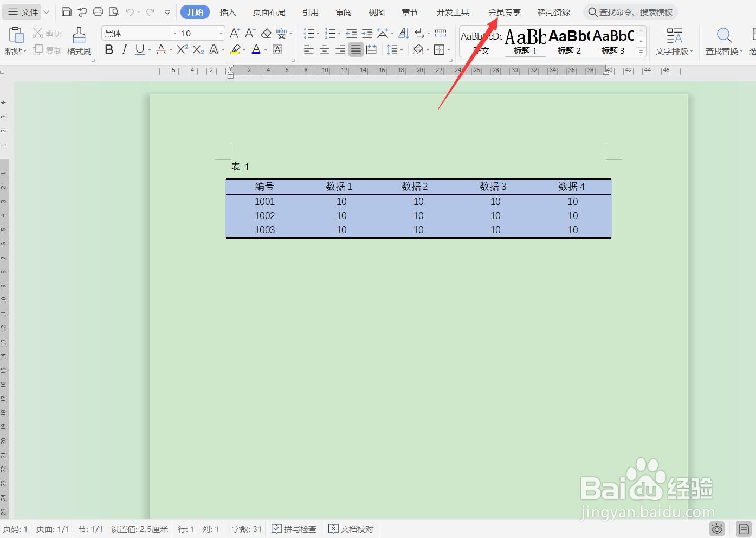Open the Member Exclusive (会员专享) tab
The height and width of the screenshot is (538, 756).
click(x=505, y=12)
